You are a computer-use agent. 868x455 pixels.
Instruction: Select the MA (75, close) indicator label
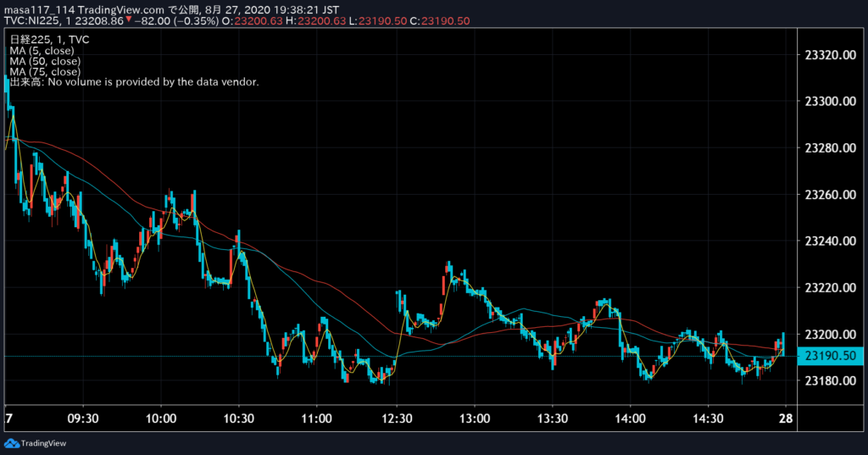[x=45, y=71]
